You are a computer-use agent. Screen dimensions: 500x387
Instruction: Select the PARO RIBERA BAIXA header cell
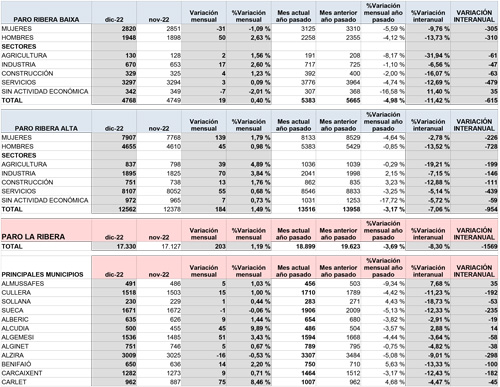46,13
